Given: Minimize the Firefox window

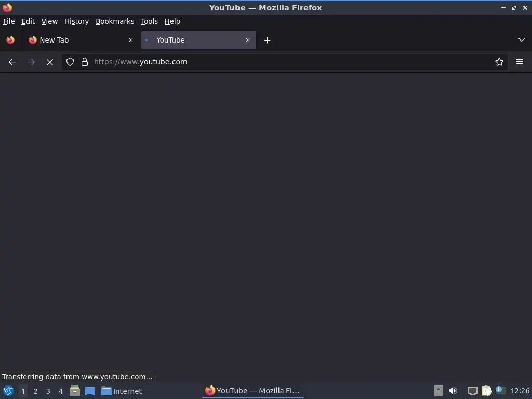Looking at the screenshot, I should 503,7.
